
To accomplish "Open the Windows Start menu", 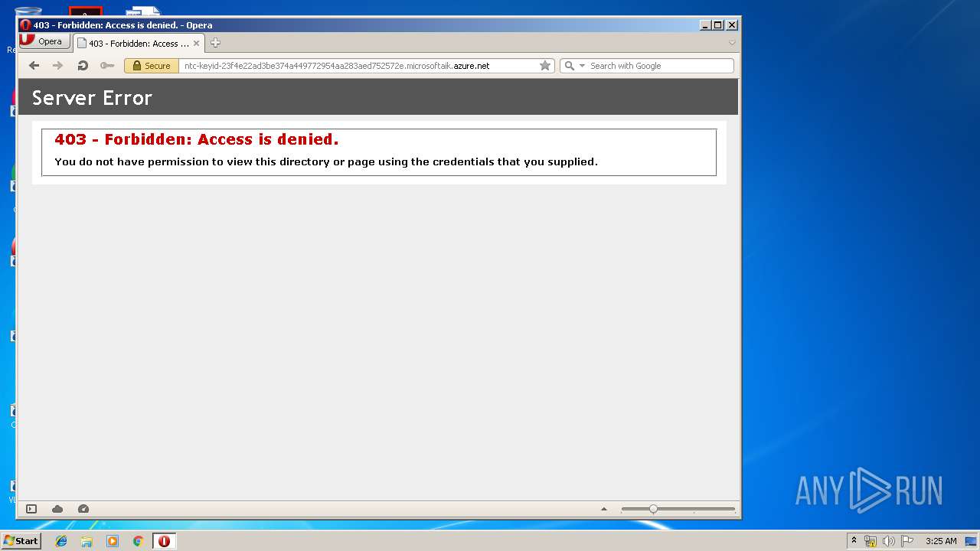I will [x=21, y=541].
